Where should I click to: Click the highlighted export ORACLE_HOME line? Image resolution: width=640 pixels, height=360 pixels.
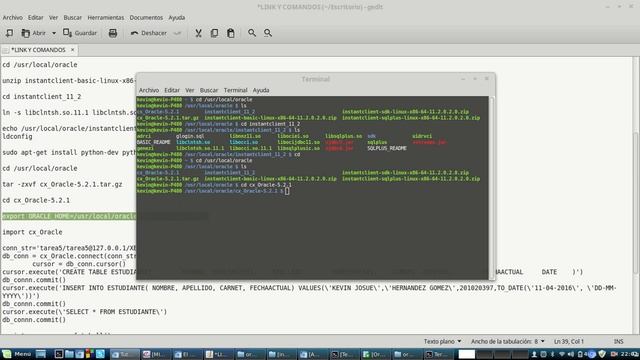click(x=69, y=216)
